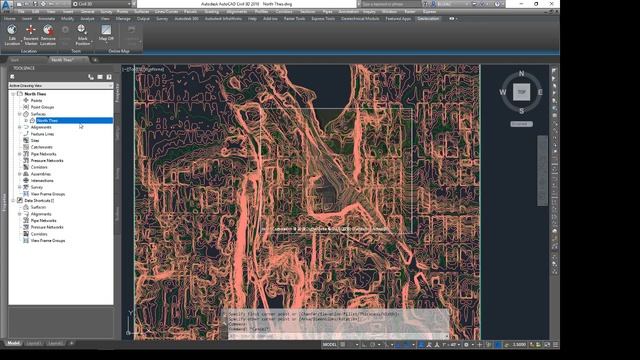Click the Toolspace top-left toolbar icon
The image size is (640, 360).
pyautogui.click(x=12, y=77)
